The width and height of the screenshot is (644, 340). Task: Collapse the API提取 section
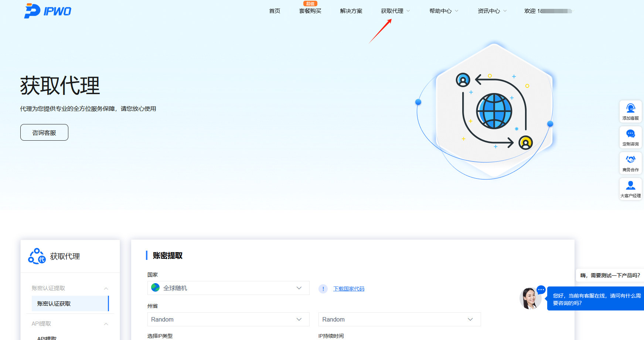coord(106,324)
